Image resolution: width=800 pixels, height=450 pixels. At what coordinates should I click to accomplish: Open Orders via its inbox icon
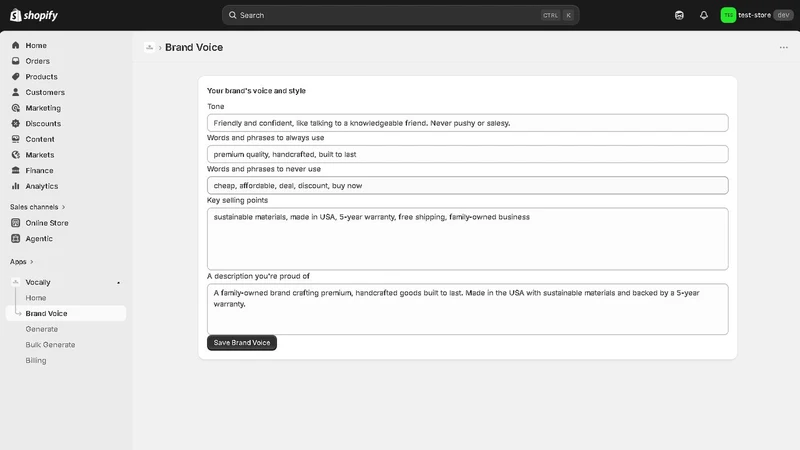coord(15,61)
